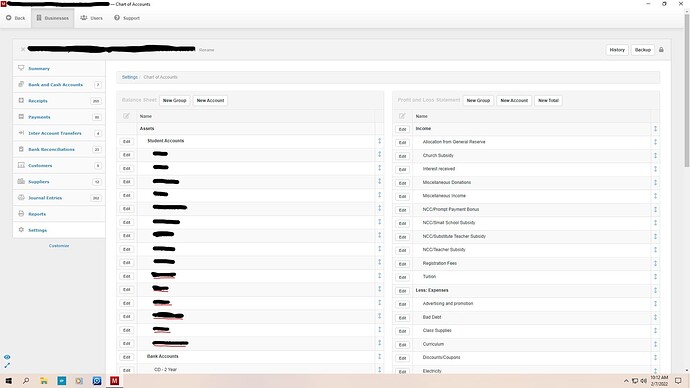Click the vertical scrollbar on right edge
Screen dimensions: 690x388
point(686,90)
